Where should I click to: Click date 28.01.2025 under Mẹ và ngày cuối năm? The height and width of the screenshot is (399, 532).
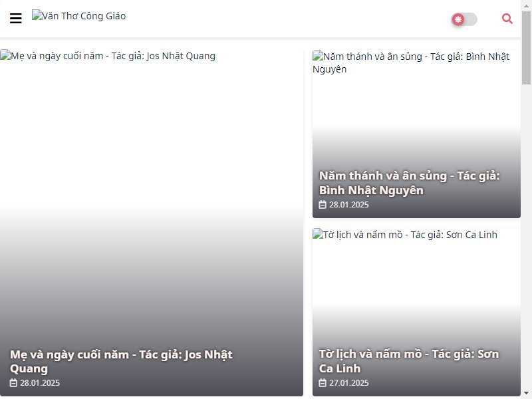point(40,383)
